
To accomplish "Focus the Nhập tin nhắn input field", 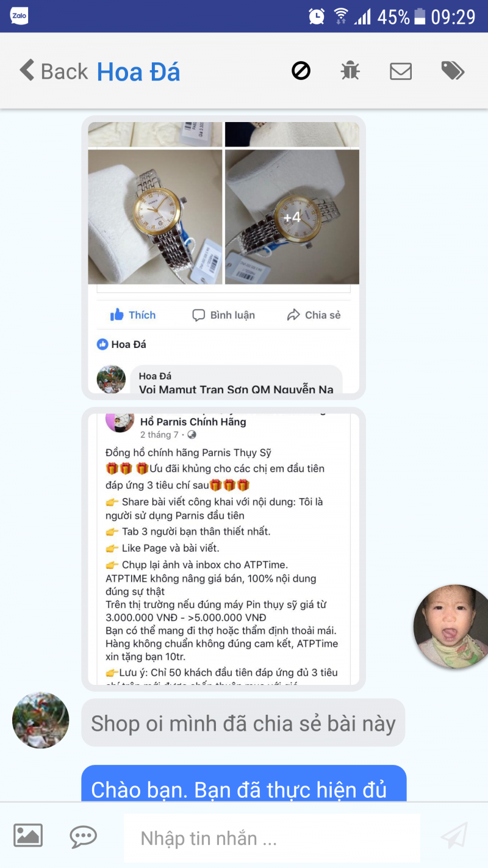I will click(272, 838).
